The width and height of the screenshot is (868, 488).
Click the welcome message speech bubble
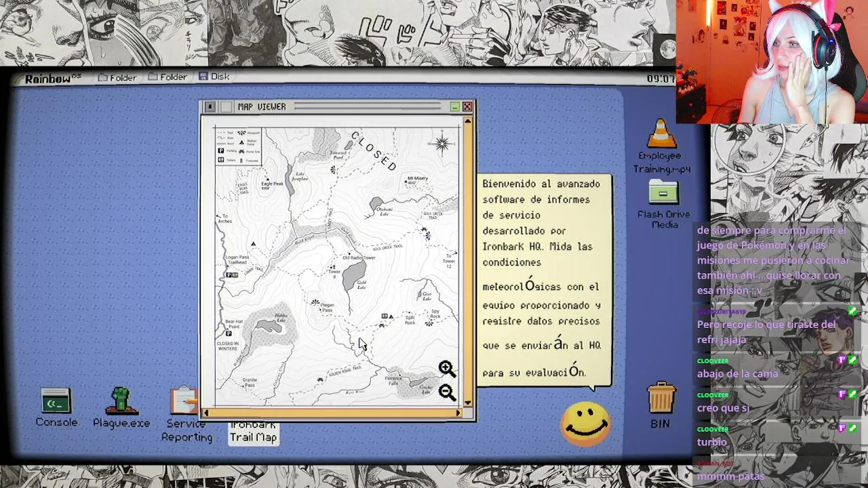(544, 279)
